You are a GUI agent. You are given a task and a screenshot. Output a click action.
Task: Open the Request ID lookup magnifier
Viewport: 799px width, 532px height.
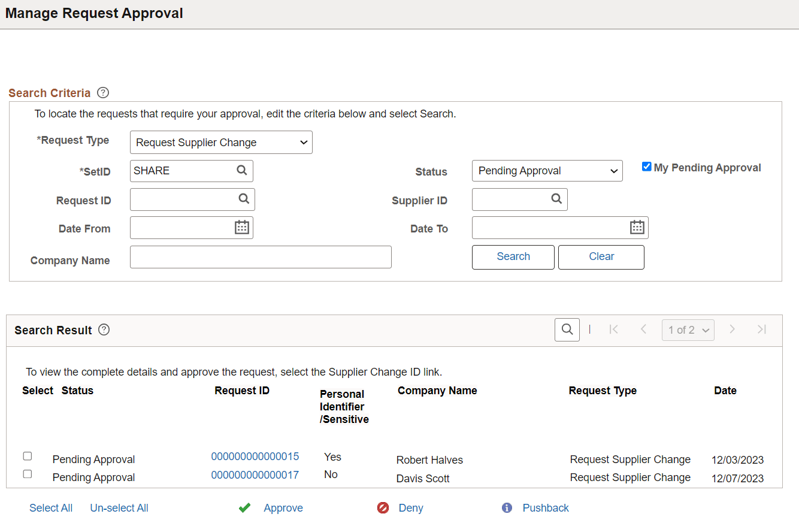[243, 199]
